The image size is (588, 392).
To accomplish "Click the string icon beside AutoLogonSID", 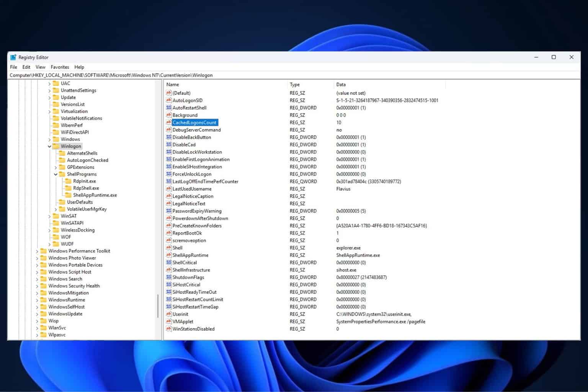I will (x=168, y=100).
